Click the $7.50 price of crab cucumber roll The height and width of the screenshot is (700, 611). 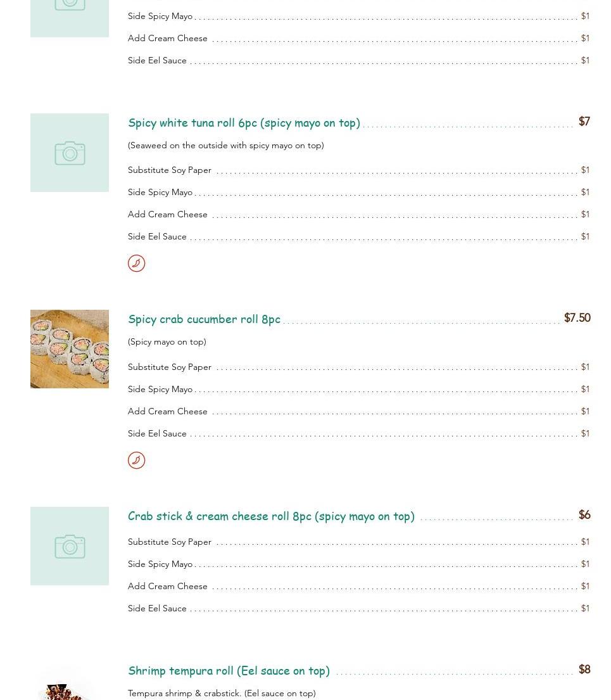tap(577, 317)
